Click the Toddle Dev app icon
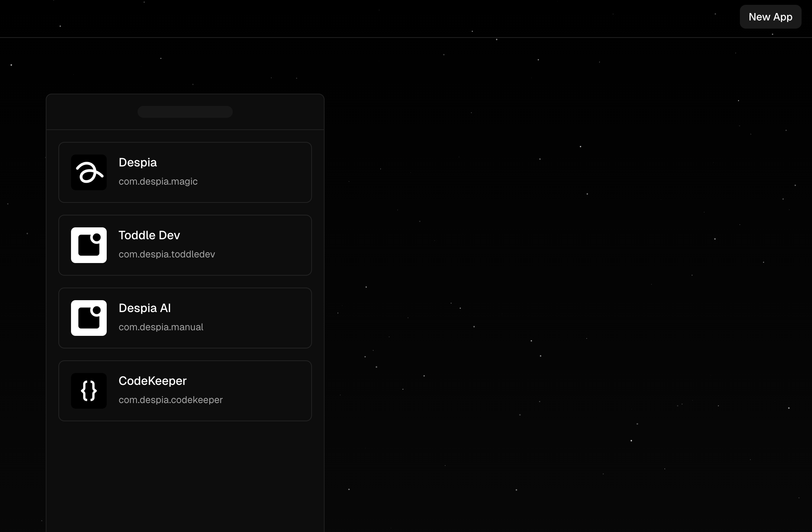The height and width of the screenshot is (532, 812). (x=88, y=245)
